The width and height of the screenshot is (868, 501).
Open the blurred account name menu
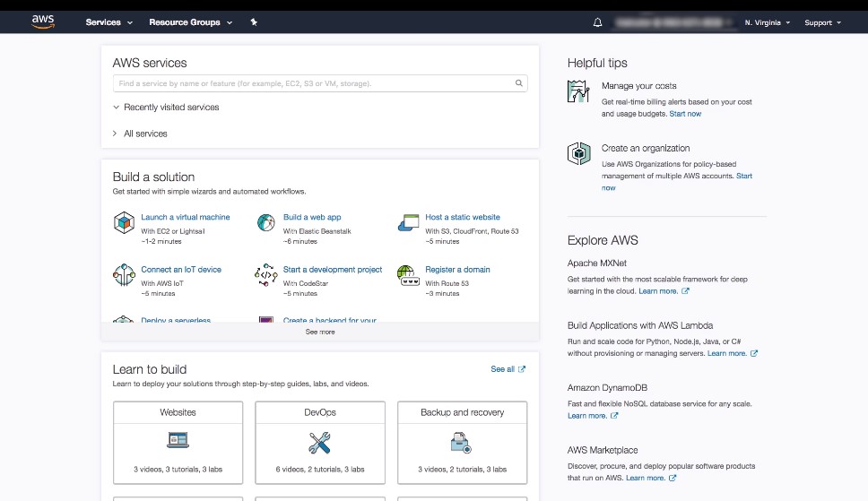(673, 22)
